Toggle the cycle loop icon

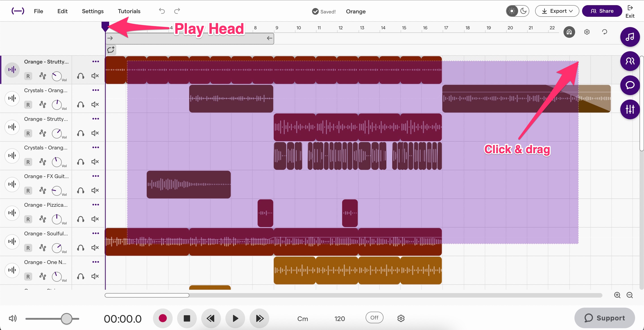click(604, 32)
